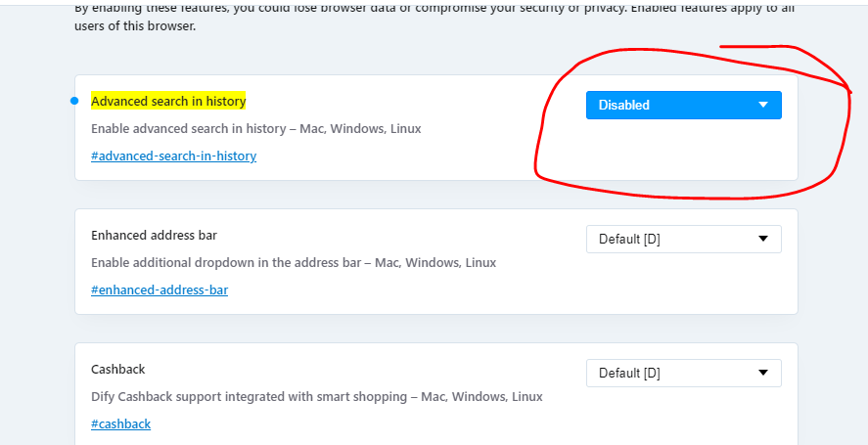868x445 pixels.
Task: Click the arrow icon of Cashback dropdown
Action: pyautogui.click(x=763, y=373)
